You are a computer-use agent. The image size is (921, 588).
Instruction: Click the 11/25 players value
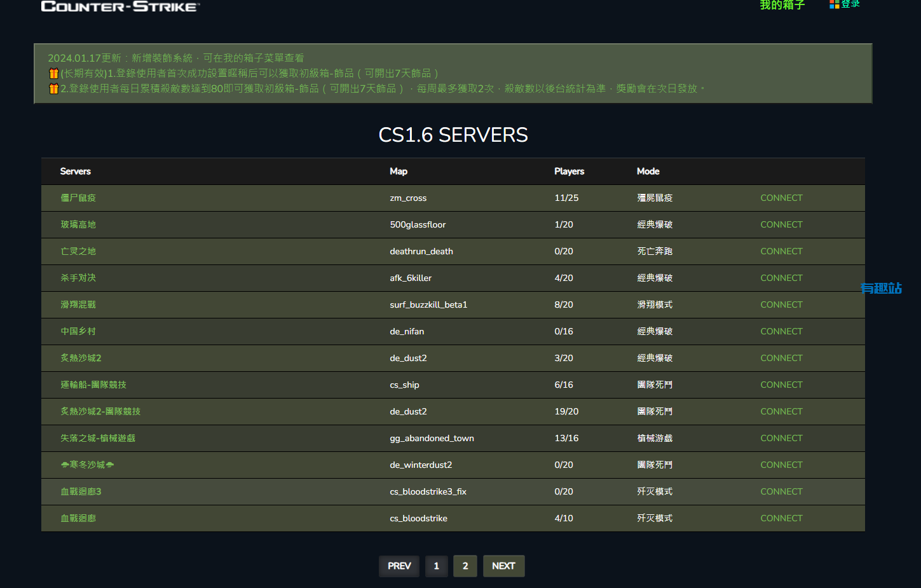(566, 198)
